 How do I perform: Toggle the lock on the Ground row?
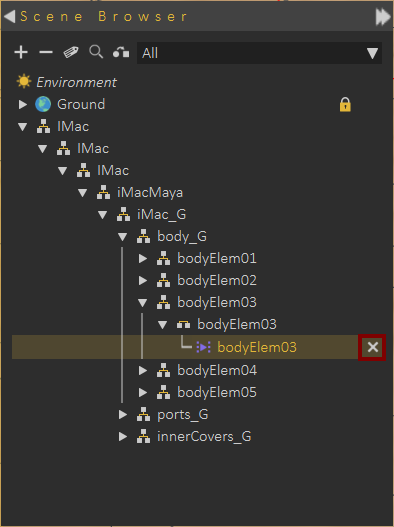tap(345, 105)
